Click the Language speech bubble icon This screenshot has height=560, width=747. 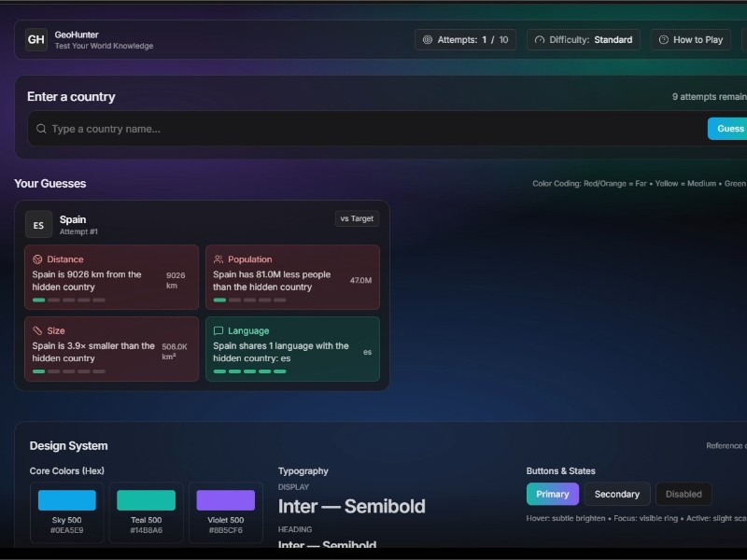click(x=218, y=330)
